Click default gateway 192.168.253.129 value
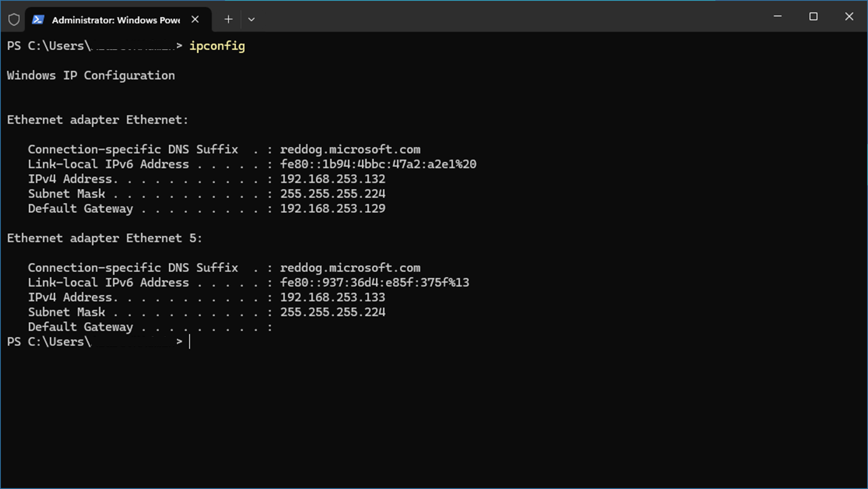868x489 pixels. pos(332,208)
